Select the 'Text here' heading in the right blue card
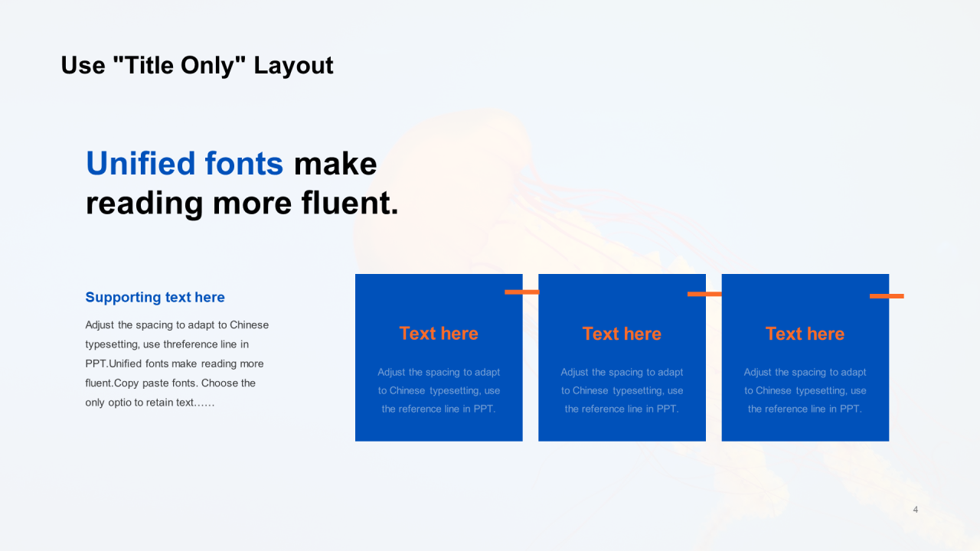 tap(805, 334)
